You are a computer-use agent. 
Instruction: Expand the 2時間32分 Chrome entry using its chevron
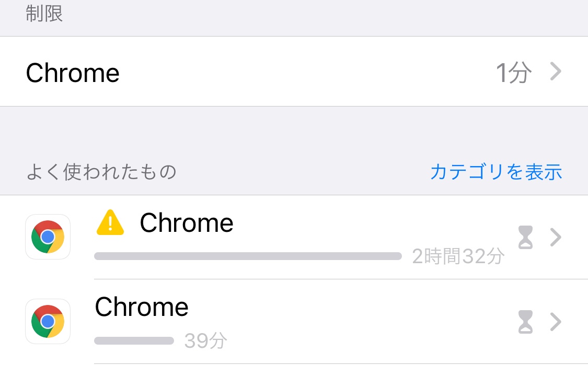(x=556, y=238)
